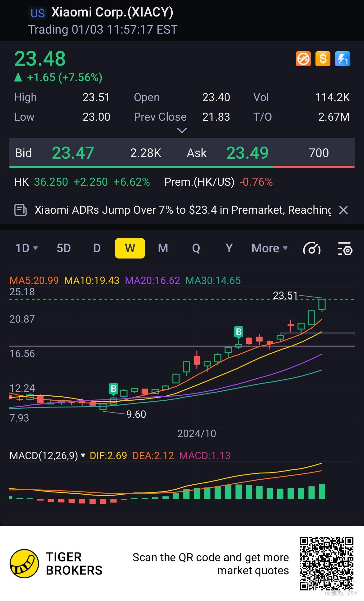Tap the bid/ask ratio bar
364x601 pixels.
tap(182, 167)
